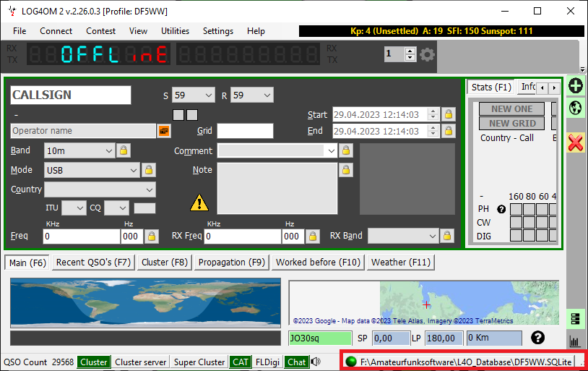This screenshot has width=588, height=371.
Task: Open the Settings menu
Action: (218, 31)
